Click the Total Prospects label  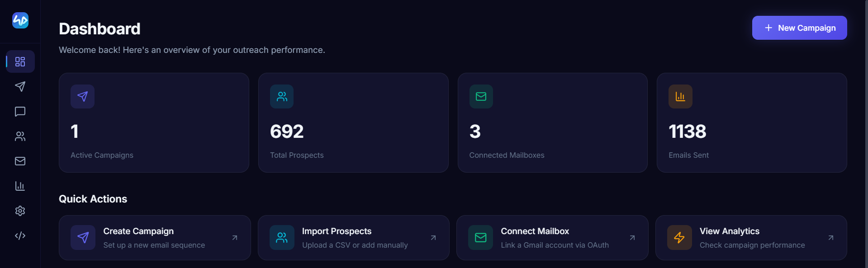[297, 155]
